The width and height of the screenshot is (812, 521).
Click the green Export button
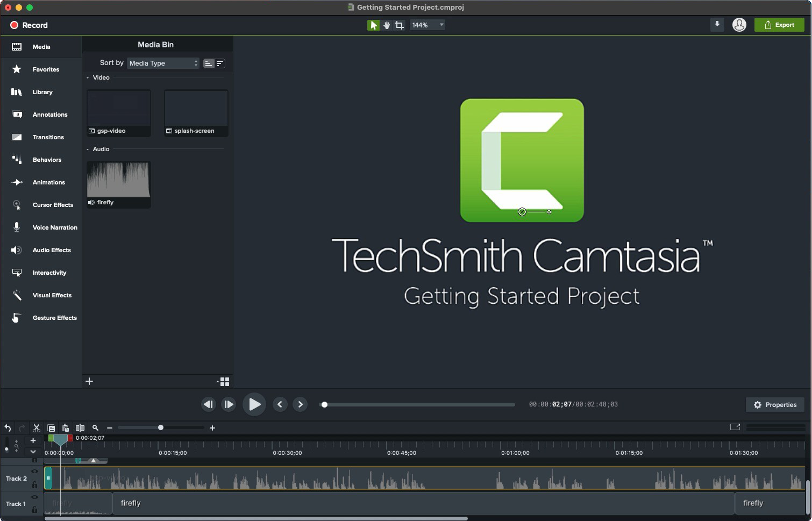pyautogui.click(x=779, y=25)
